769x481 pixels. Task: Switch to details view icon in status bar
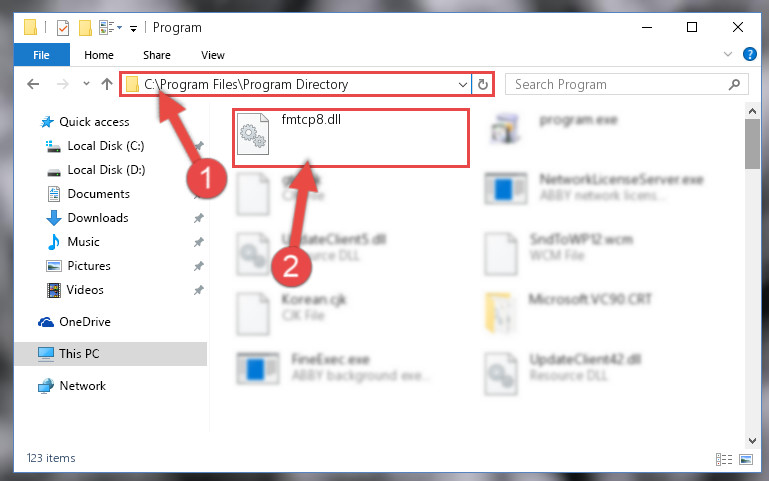724,459
